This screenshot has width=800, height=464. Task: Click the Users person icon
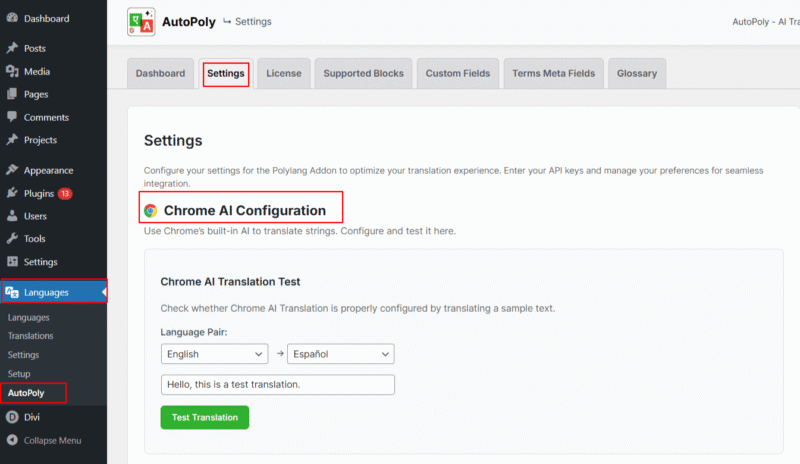12,215
